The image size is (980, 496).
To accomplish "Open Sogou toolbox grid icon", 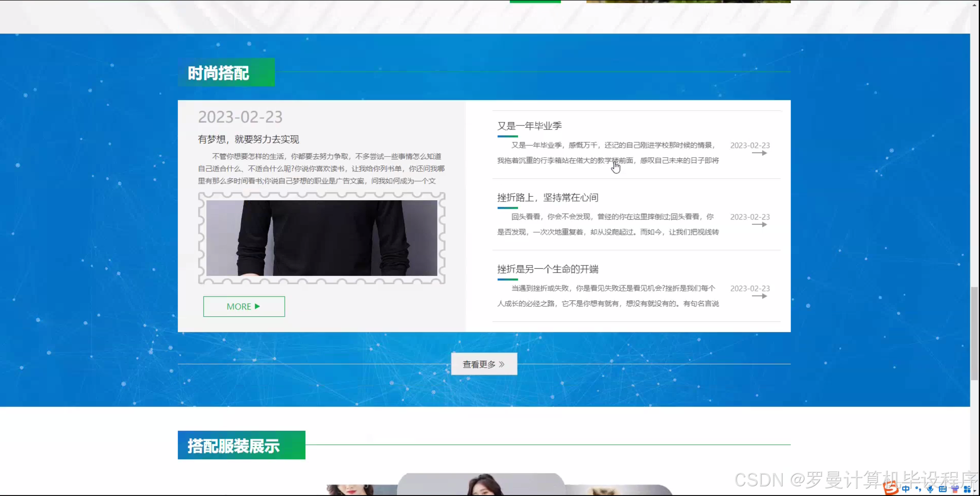I will tap(967, 489).
